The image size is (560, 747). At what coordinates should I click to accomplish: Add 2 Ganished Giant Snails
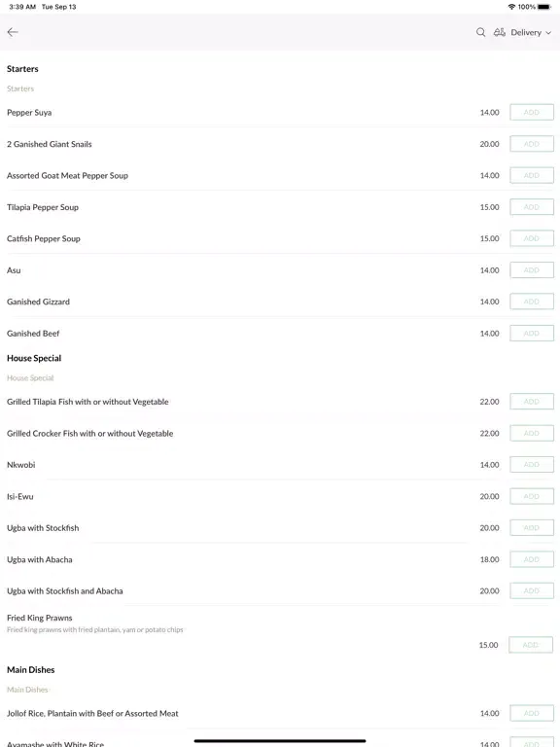(532, 144)
